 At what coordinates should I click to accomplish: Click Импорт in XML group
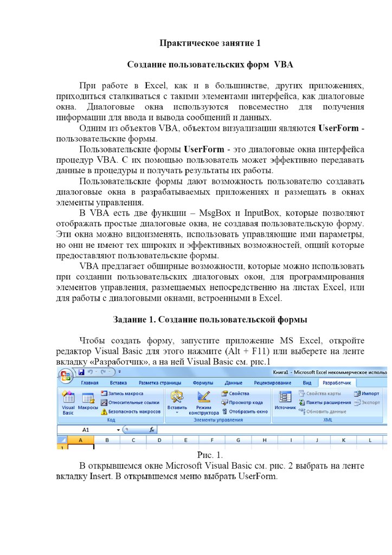(x=367, y=393)
